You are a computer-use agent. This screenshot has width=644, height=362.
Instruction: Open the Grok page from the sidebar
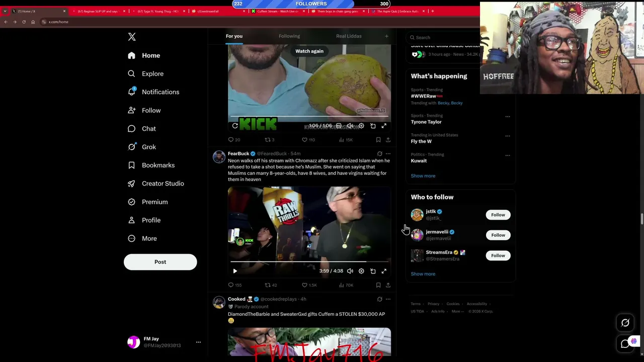[142, 147]
